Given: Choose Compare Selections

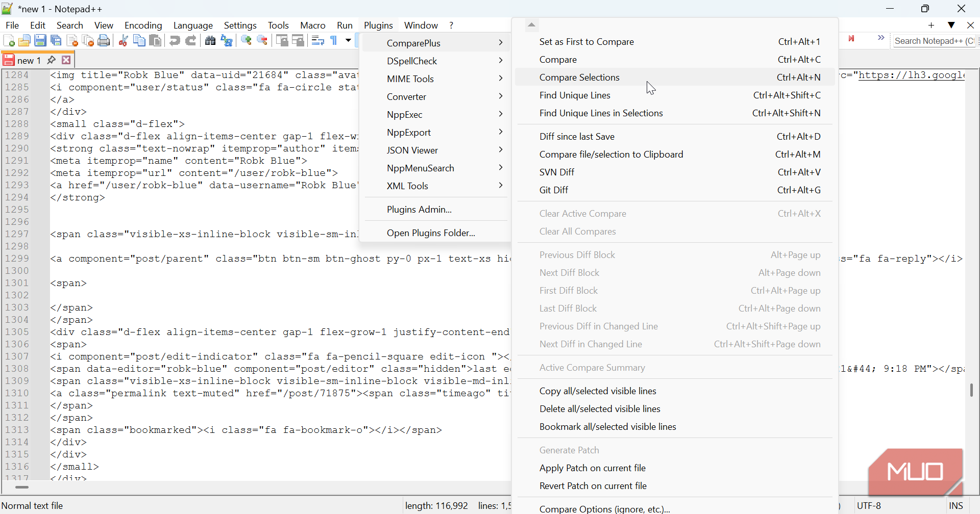Looking at the screenshot, I should click(675, 78).
